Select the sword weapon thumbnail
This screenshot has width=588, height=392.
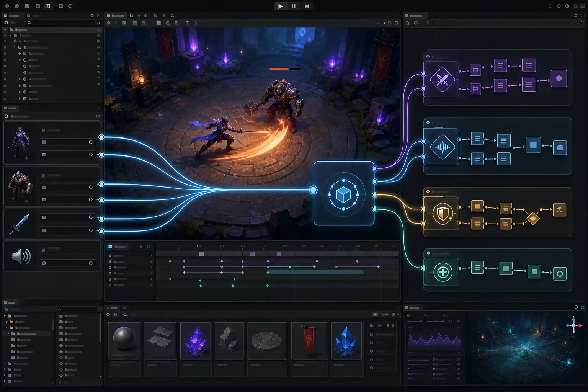(19, 224)
